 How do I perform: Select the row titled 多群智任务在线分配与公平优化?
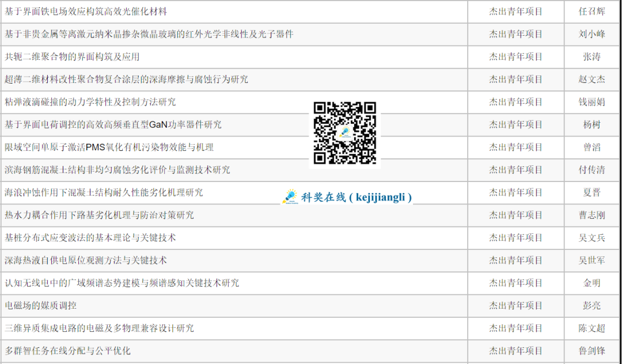67,350
